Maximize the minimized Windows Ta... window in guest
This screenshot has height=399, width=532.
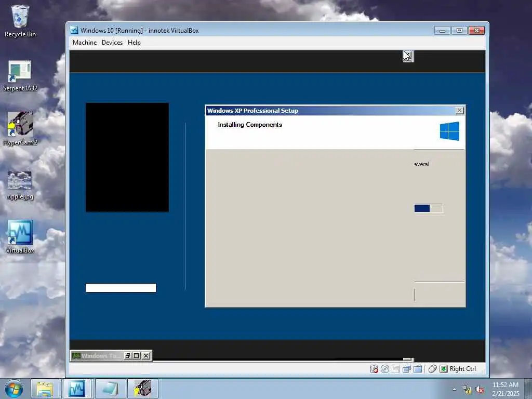pos(137,355)
